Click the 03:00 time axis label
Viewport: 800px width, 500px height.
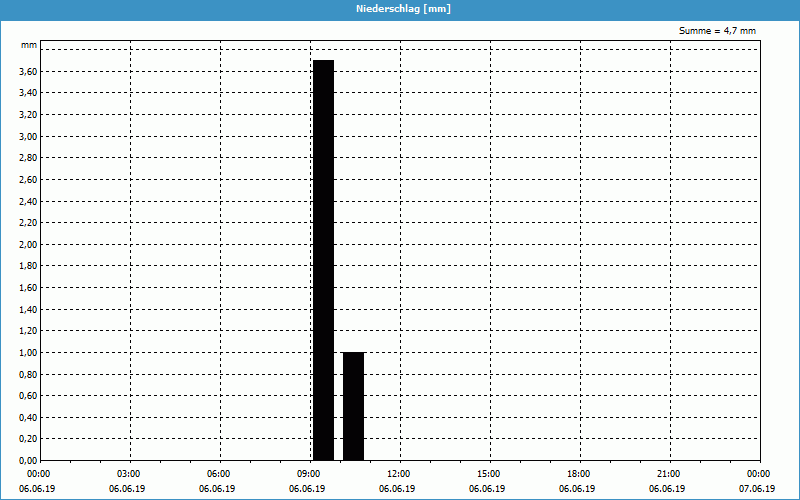[130, 474]
